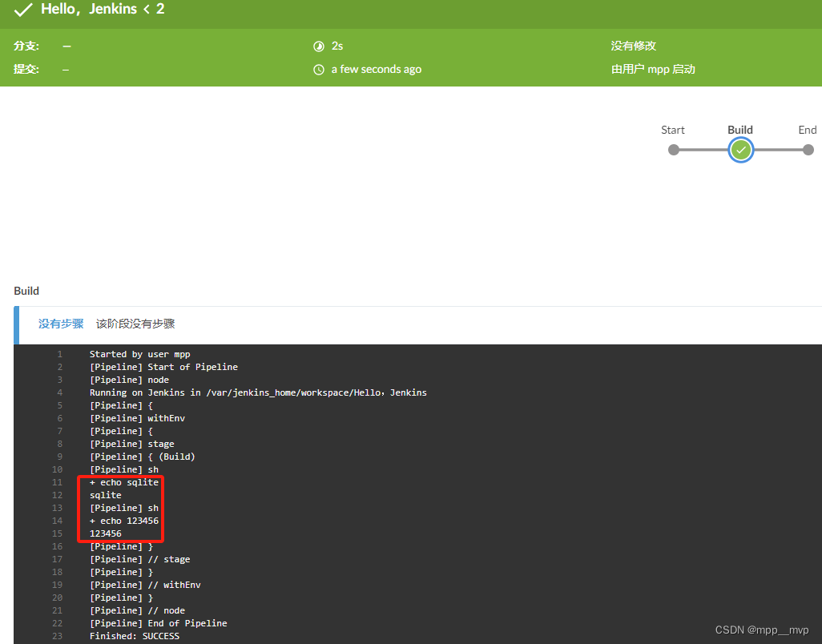Click the '2s' duration text
This screenshot has width=822, height=644.
coord(337,46)
